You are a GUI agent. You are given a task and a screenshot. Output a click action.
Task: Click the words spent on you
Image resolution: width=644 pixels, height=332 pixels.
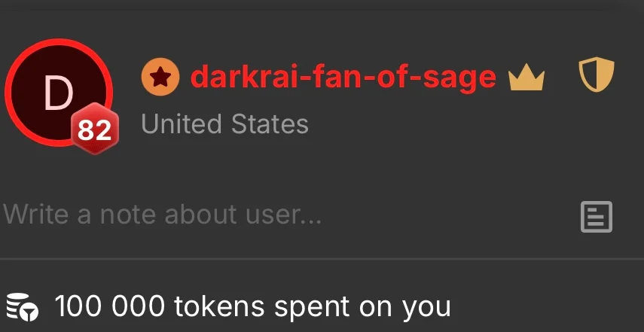[x=362, y=307]
